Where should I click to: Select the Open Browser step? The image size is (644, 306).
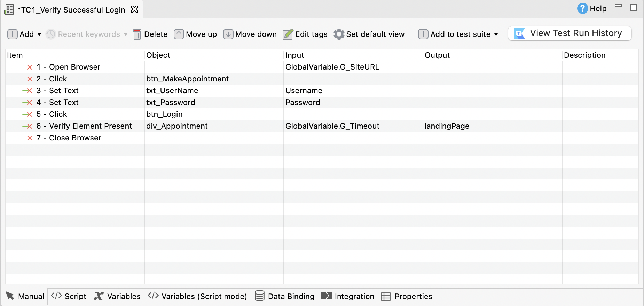tap(74, 67)
